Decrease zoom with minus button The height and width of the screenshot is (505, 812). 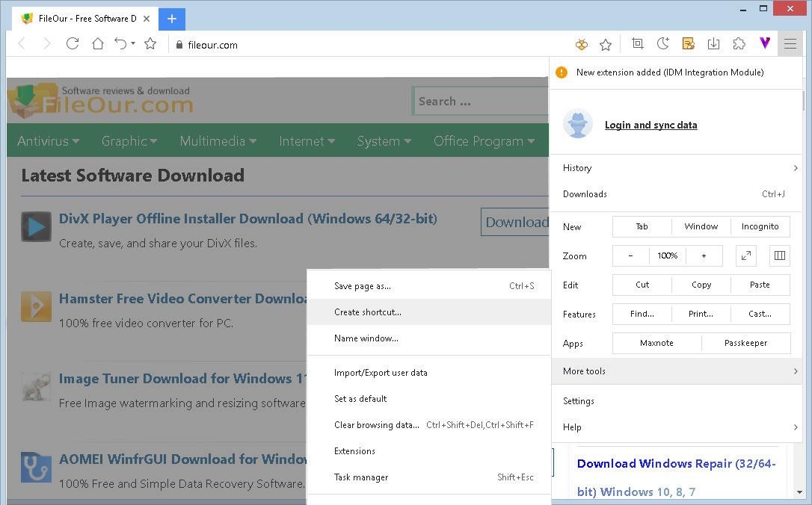point(631,255)
